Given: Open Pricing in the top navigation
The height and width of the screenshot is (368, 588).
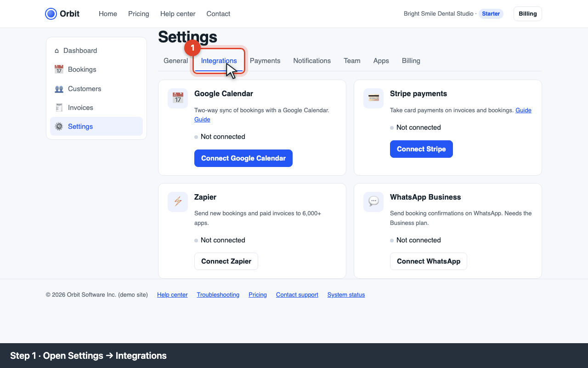Looking at the screenshot, I should tap(139, 14).
